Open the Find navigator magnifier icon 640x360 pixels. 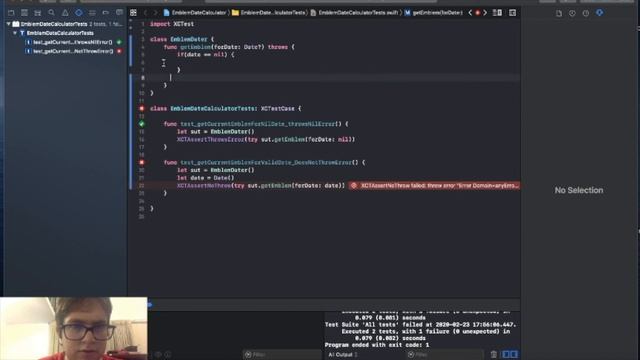click(51, 13)
